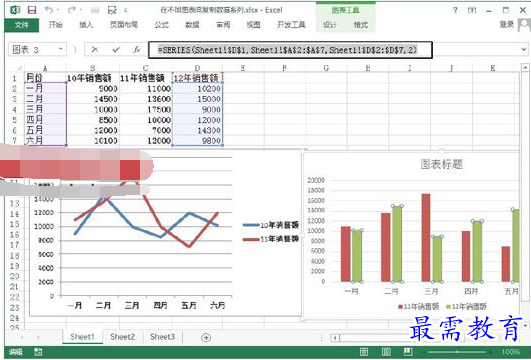Expand the formula bar with chevron
The image size is (531, 360).
(524, 50)
